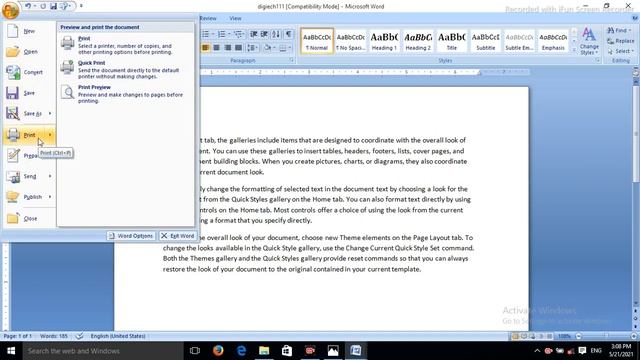Choose Quick Print in the submenu
Image resolution: width=640 pixels, height=360 pixels.
126,69
